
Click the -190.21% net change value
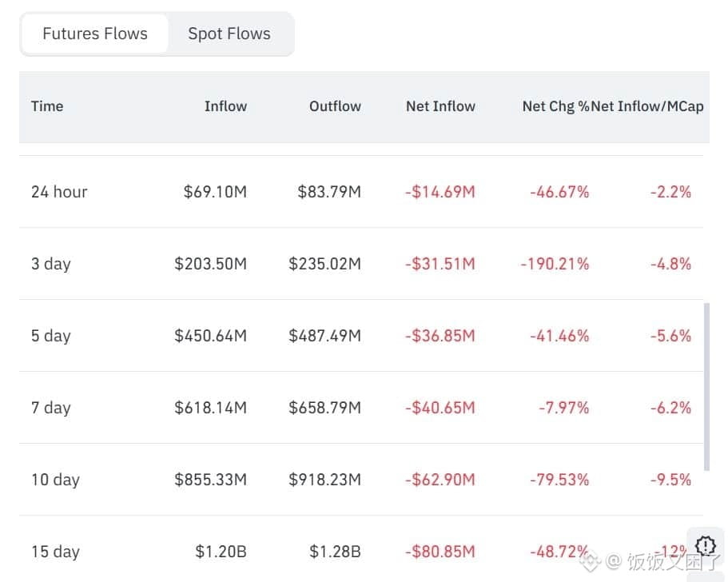click(555, 264)
